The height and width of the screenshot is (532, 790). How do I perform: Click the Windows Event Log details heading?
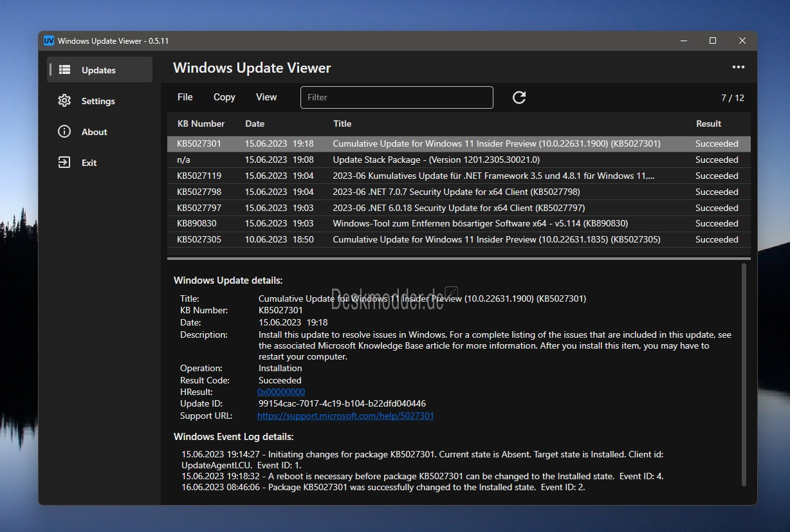point(234,437)
